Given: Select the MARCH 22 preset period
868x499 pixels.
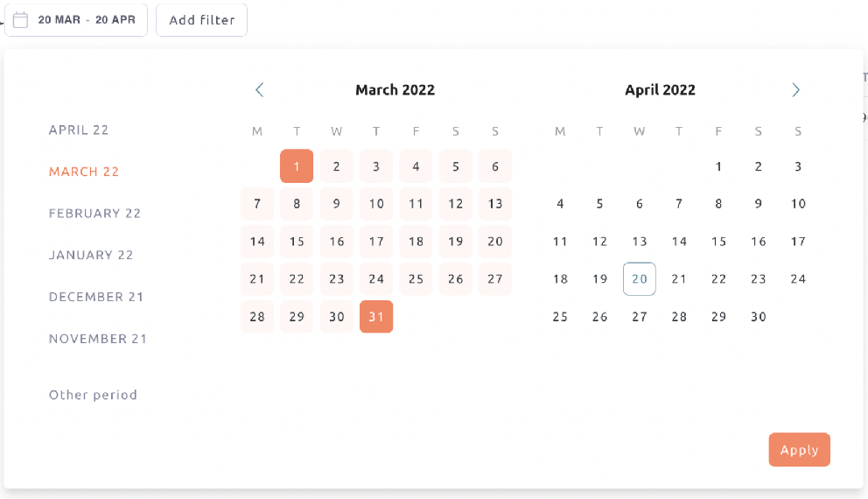Looking at the screenshot, I should (84, 172).
